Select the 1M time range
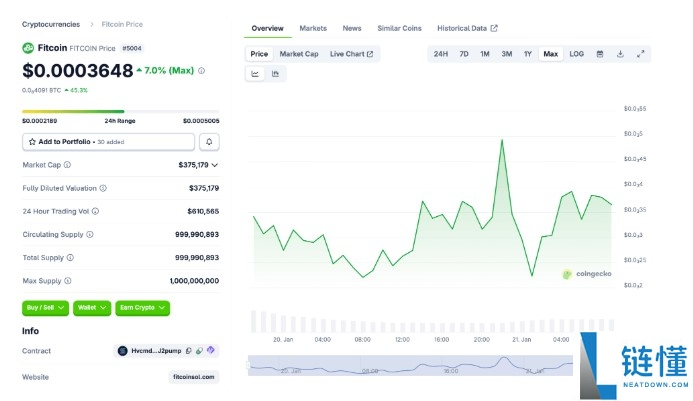 click(x=485, y=54)
